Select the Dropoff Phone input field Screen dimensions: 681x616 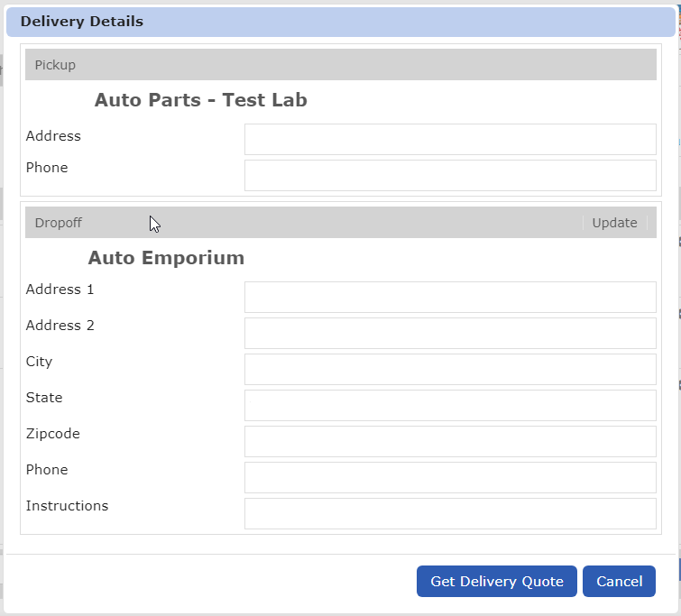[450, 478]
